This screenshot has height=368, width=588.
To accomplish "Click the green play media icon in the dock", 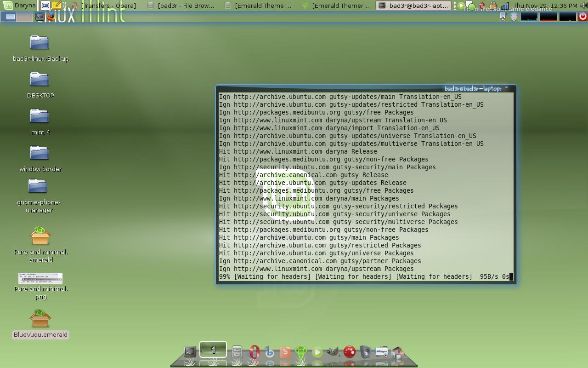I will [x=317, y=351].
